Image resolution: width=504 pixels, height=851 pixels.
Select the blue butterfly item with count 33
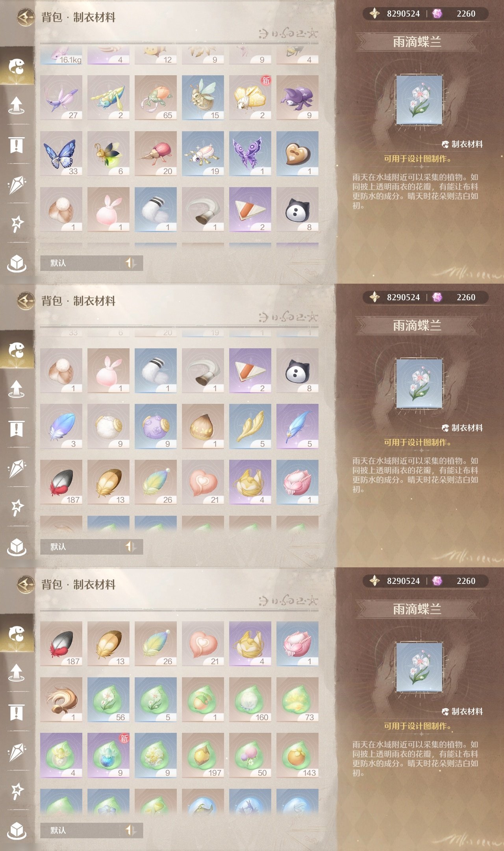click(61, 154)
